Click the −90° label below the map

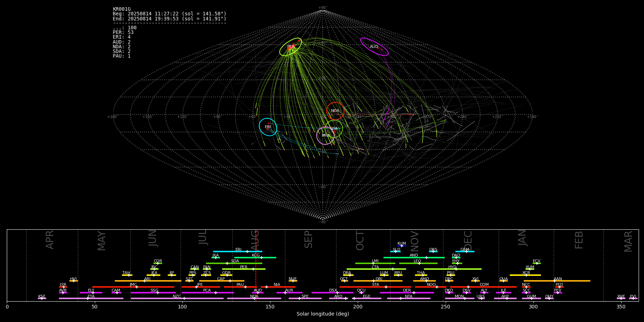[323, 222]
